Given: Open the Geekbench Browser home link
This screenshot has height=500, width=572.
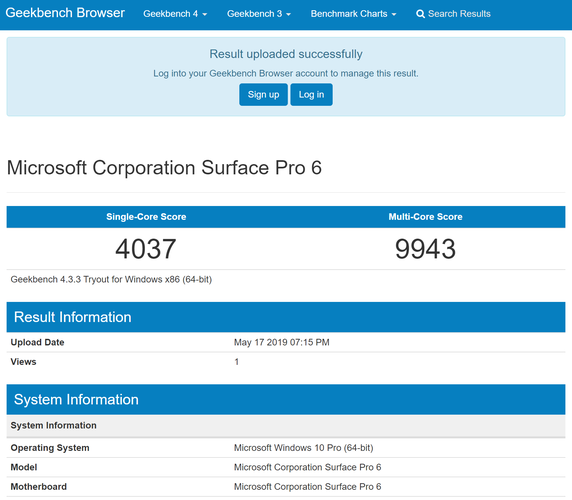Looking at the screenshot, I should click(65, 13).
